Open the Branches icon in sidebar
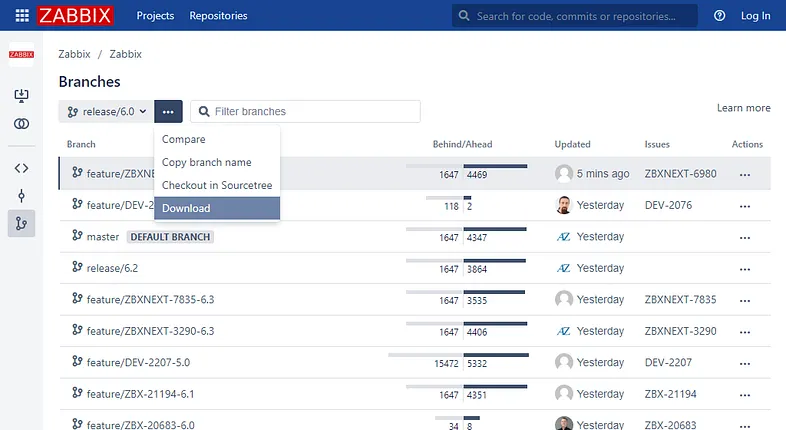786x430 pixels. coord(22,224)
